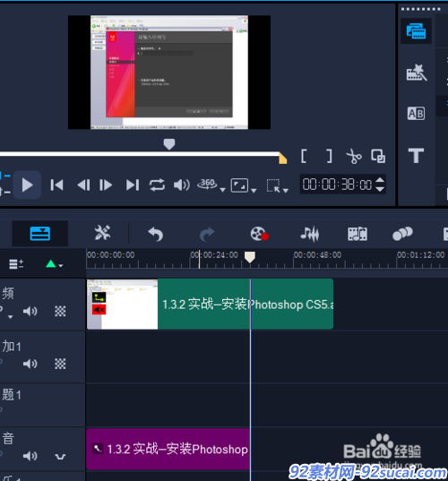Image resolution: width=448 pixels, height=481 pixels.
Task: Click the preview window image
Action: (x=169, y=73)
